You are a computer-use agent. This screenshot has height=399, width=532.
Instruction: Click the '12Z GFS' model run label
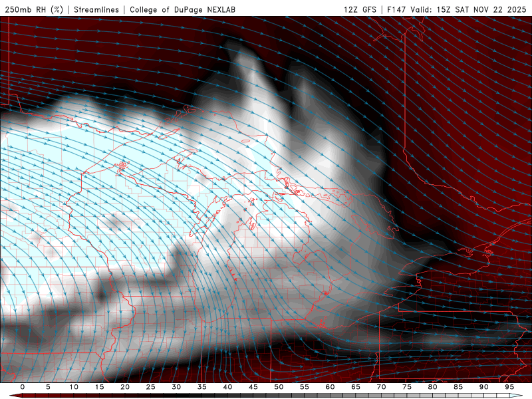click(360, 9)
